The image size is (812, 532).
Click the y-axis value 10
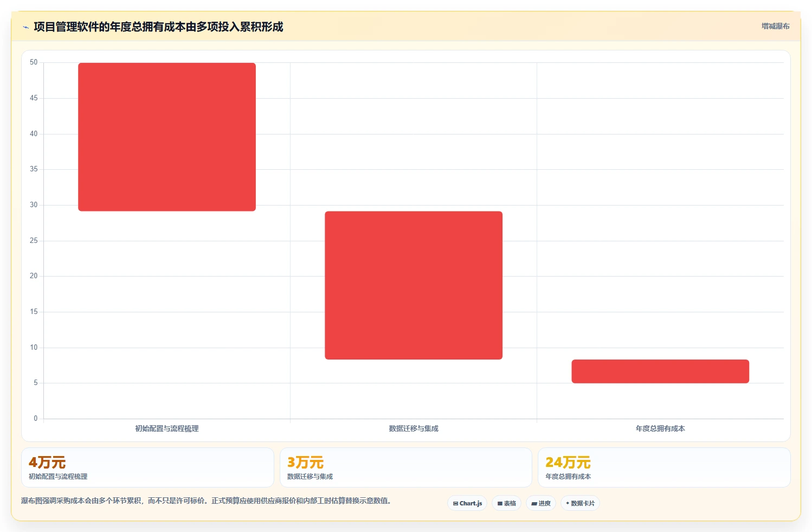pyautogui.click(x=34, y=348)
